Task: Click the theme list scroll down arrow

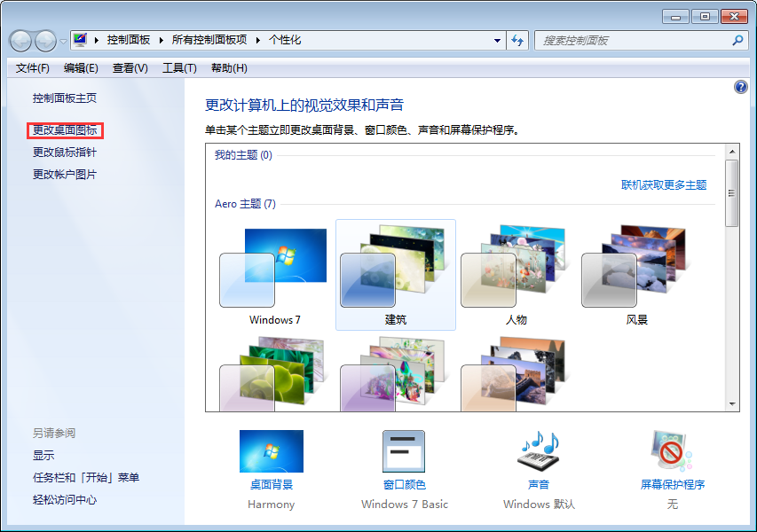Action: (732, 404)
